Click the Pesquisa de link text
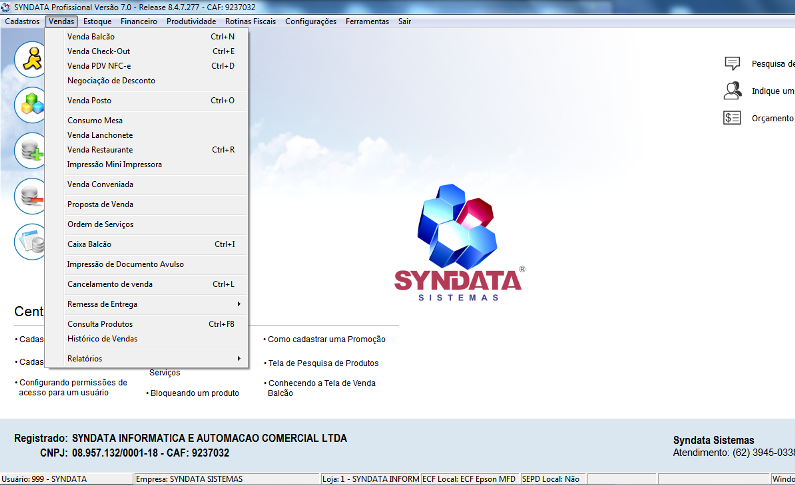The height and width of the screenshot is (485, 795). tap(773, 64)
